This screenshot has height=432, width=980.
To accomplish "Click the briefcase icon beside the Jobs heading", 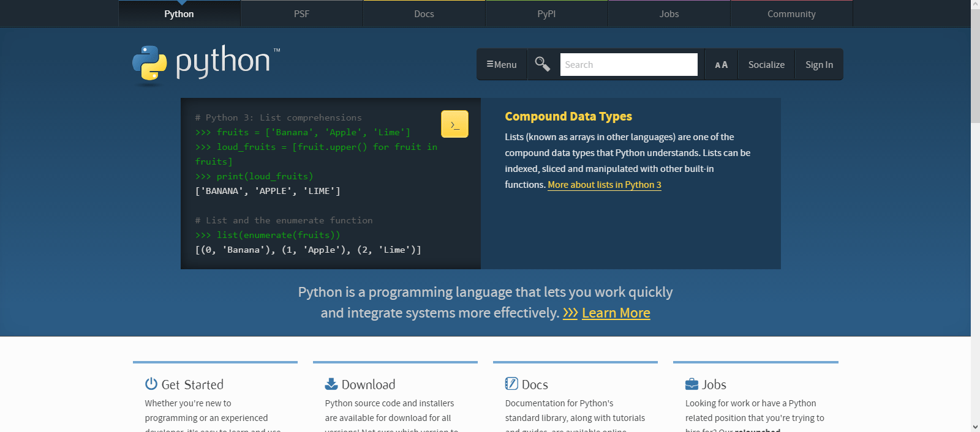I will [x=692, y=384].
